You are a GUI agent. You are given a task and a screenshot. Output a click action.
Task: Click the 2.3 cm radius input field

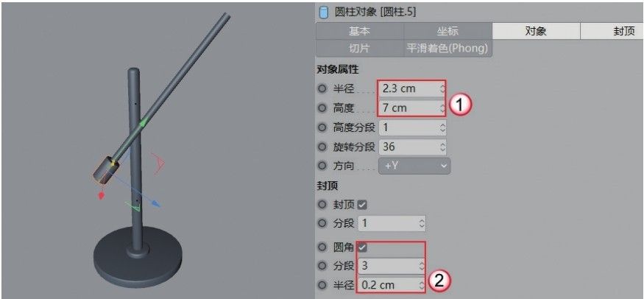(x=412, y=88)
